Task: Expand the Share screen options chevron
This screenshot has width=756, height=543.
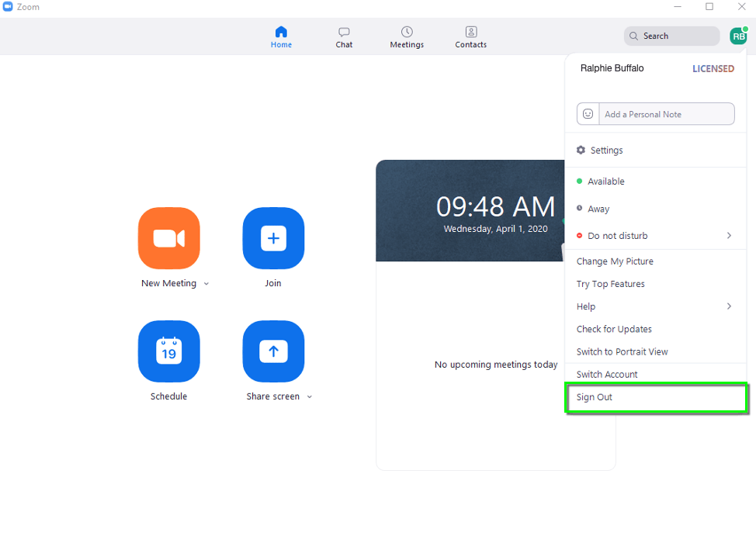Action: (x=310, y=396)
